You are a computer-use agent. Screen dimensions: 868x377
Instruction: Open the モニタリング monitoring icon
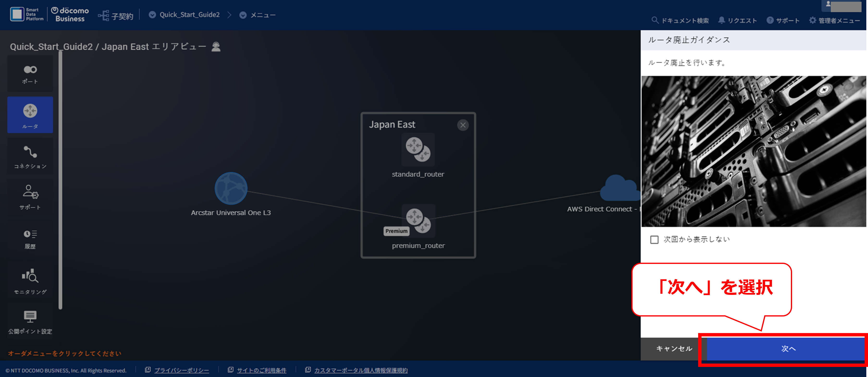click(x=30, y=281)
